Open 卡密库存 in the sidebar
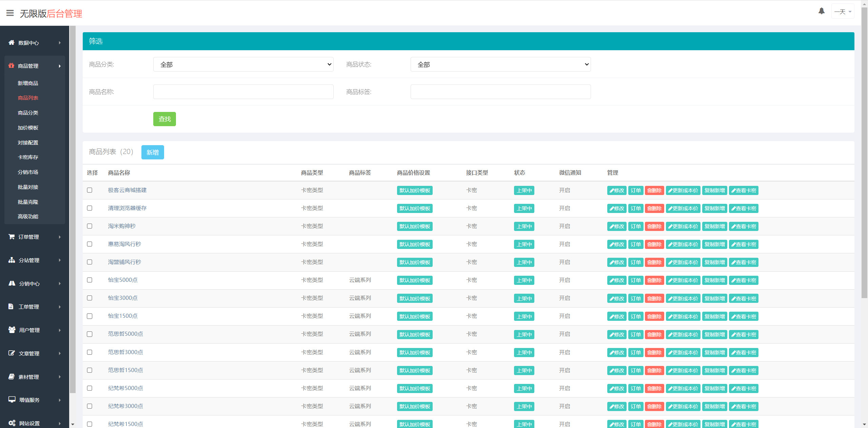 (28, 157)
